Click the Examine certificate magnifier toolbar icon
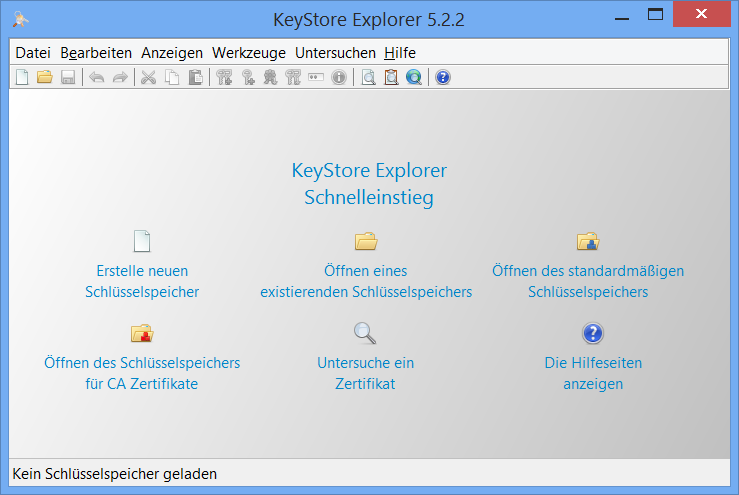The width and height of the screenshot is (739, 495). coord(368,78)
